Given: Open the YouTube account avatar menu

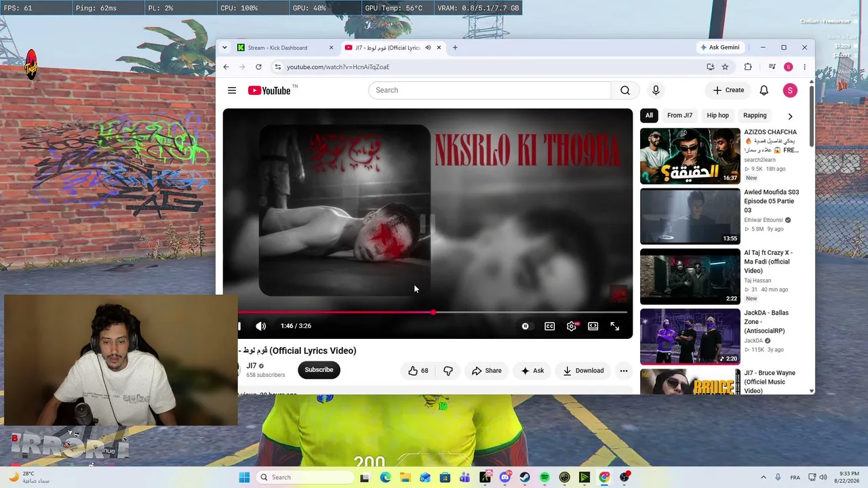Looking at the screenshot, I should coord(790,90).
